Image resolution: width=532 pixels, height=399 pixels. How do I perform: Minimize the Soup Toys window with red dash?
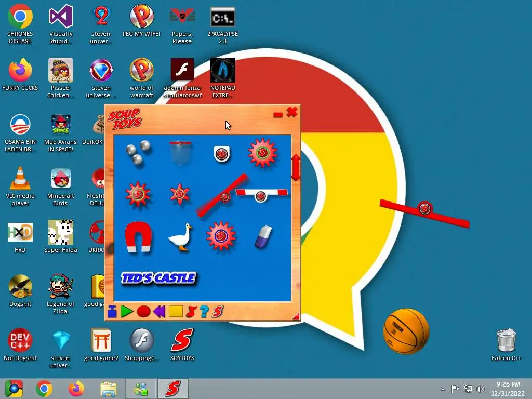coord(278,115)
